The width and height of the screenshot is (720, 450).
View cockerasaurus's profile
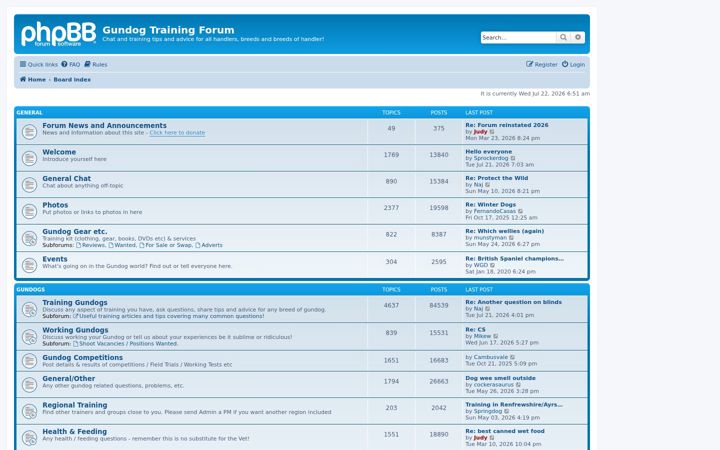[494, 385]
